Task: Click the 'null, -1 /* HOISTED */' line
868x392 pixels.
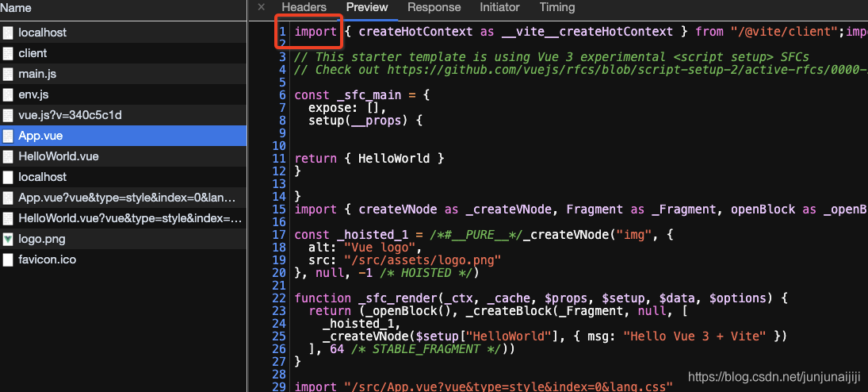Action: 386,273
